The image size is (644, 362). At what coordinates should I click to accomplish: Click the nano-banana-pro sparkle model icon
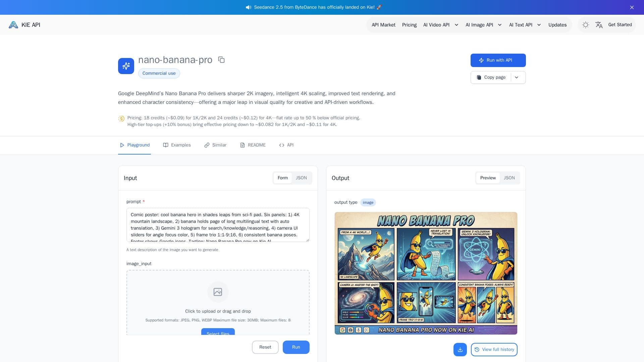tap(126, 66)
